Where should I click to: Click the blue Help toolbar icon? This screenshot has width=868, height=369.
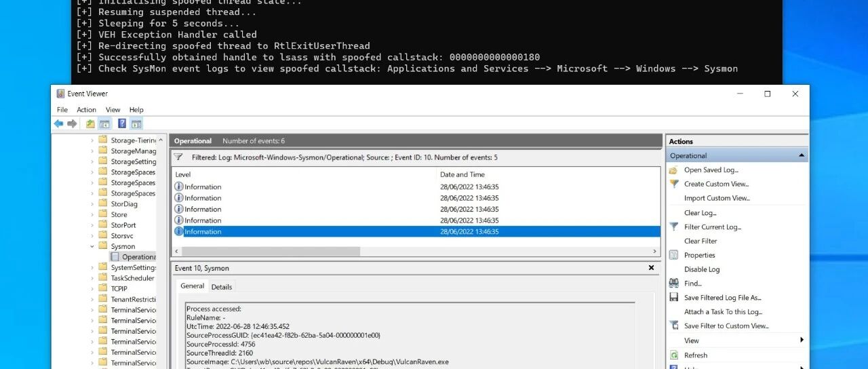coord(122,123)
